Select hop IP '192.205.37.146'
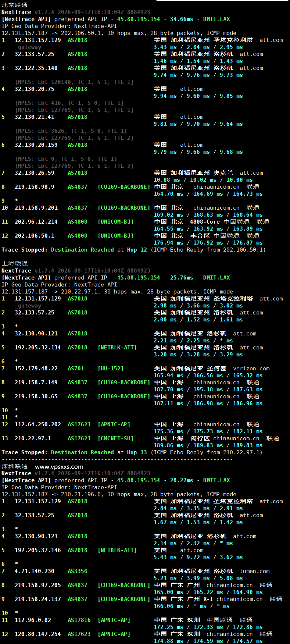290x644 pixels. (38, 550)
